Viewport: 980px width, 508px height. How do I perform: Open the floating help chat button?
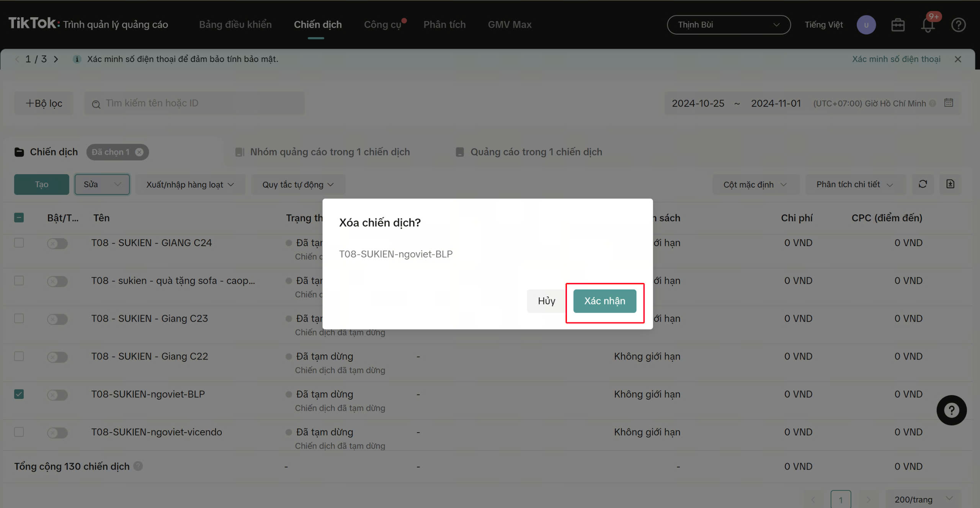tap(952, 410)
